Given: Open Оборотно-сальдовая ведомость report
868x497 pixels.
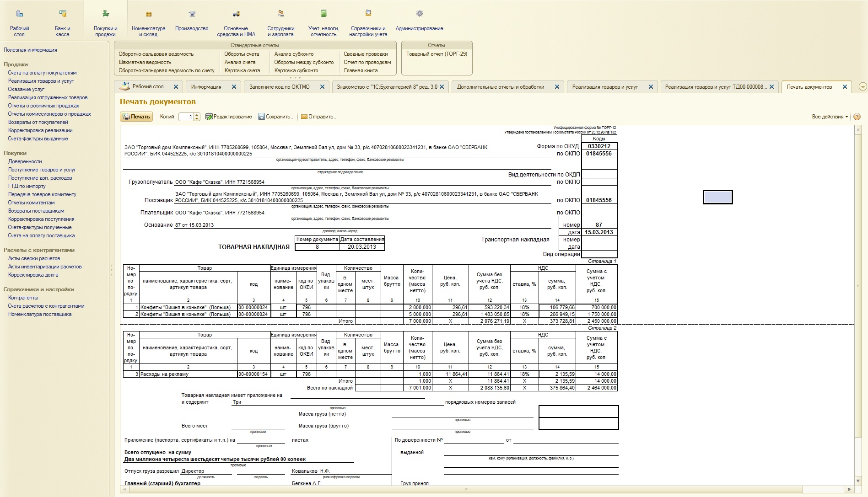Looking at the screenshot, I should 156,54.
